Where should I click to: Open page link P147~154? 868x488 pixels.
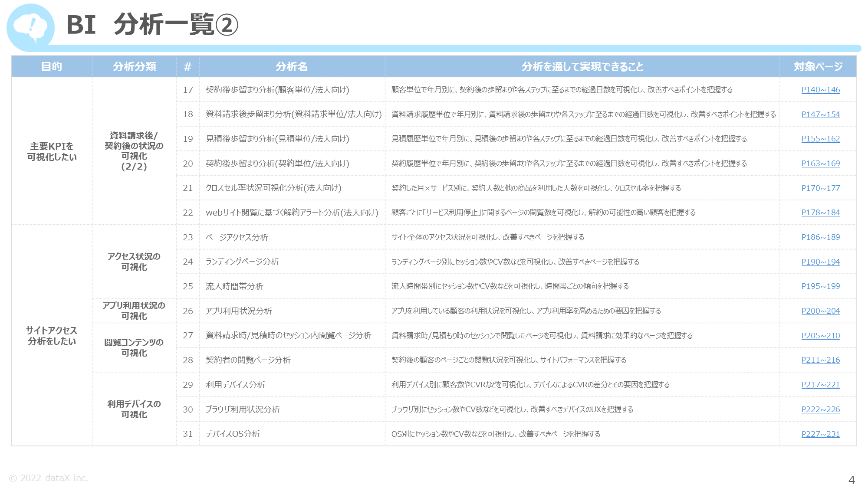(x=820, y=115)
